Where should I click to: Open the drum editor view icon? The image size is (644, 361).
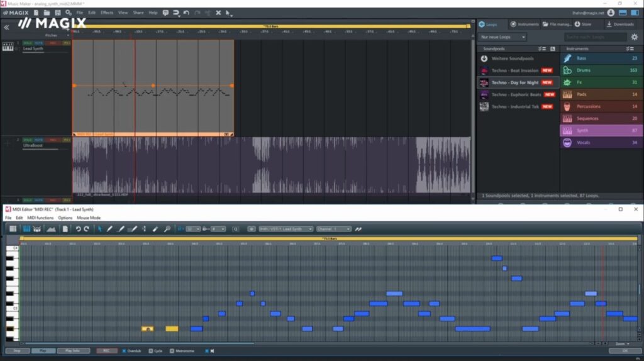tap(37, 229)
